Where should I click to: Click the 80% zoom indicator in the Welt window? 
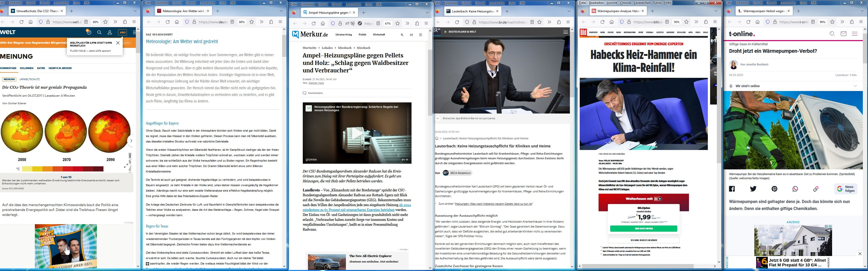(x=96, y=22)
